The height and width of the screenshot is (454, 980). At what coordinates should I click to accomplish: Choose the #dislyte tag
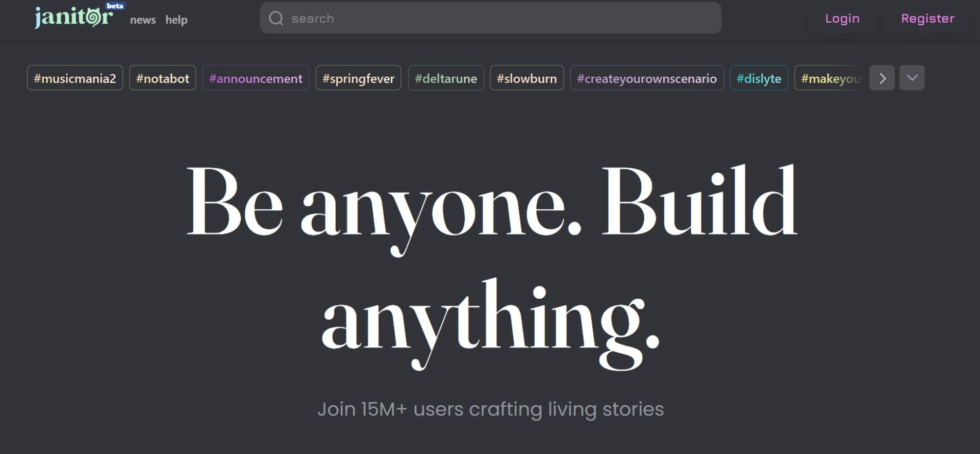coord(759,78)
